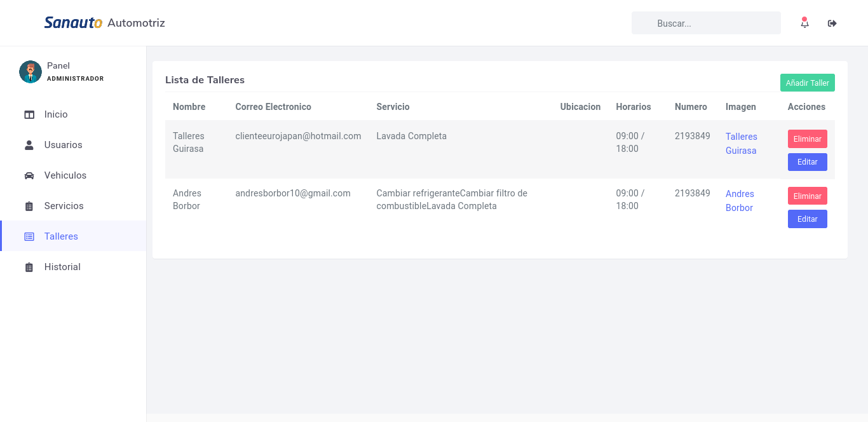Click the Numero column header
868x422 pixels.
pos(691,107)
